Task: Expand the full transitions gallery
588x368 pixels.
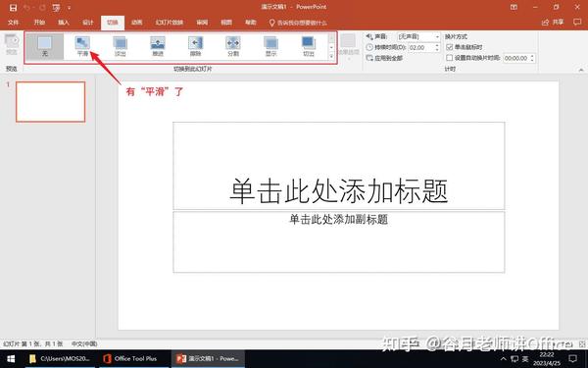Action: (x=331, y=56)
